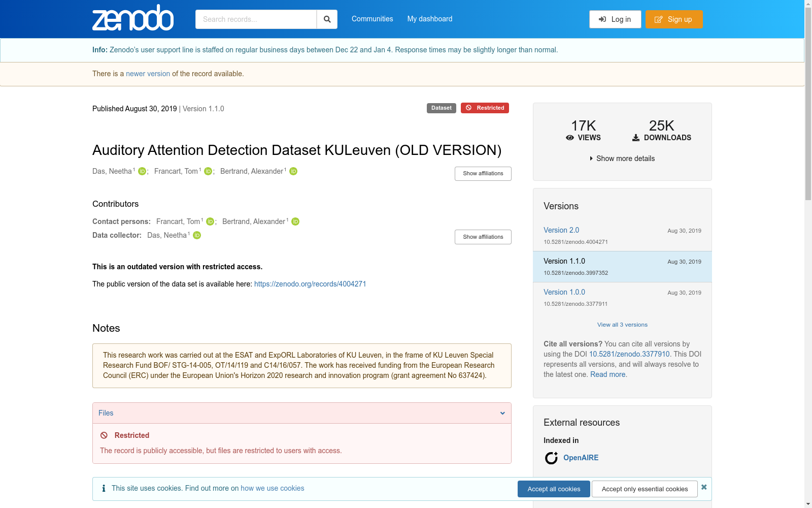Click the Sign up button
The width and height of the screenshot is (812, 508).
(x=674, y=19)
